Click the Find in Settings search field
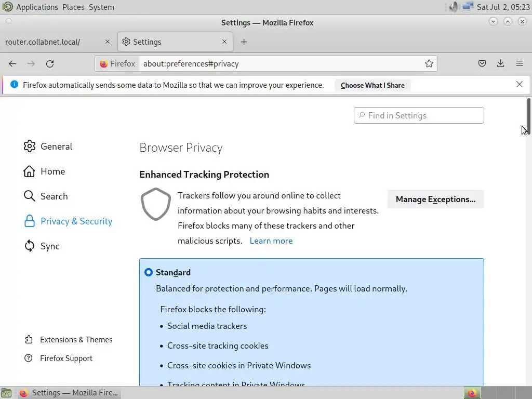 click(419, 115)
